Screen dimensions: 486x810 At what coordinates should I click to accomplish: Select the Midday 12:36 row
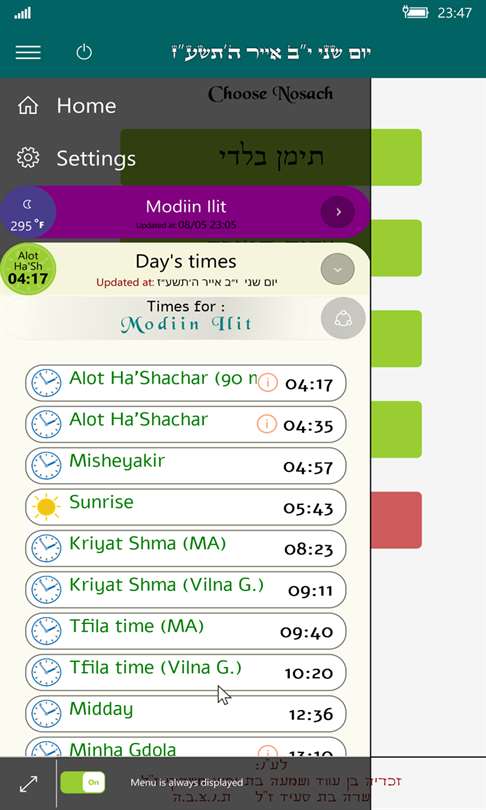pyautogui.click(x=185, y=714)
